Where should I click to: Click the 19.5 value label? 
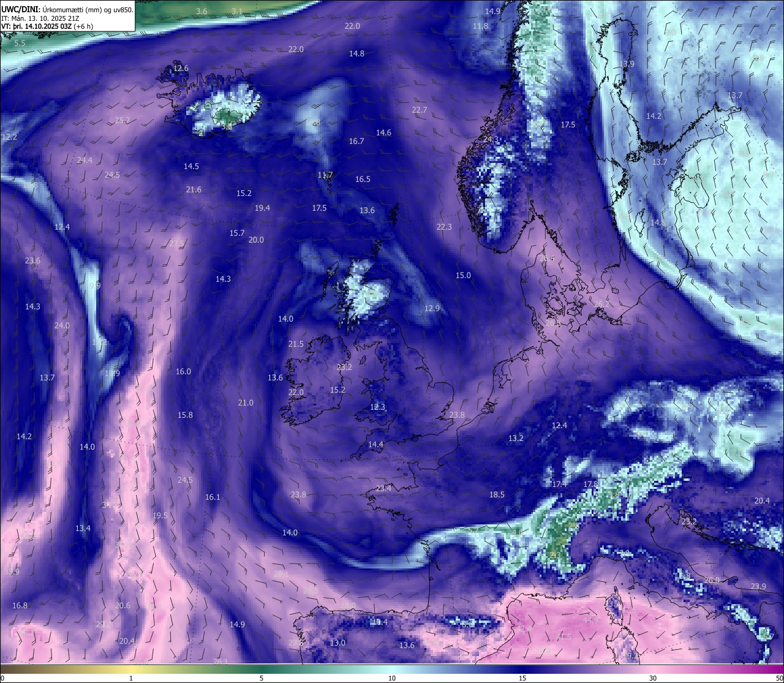(x=160, y=515)
